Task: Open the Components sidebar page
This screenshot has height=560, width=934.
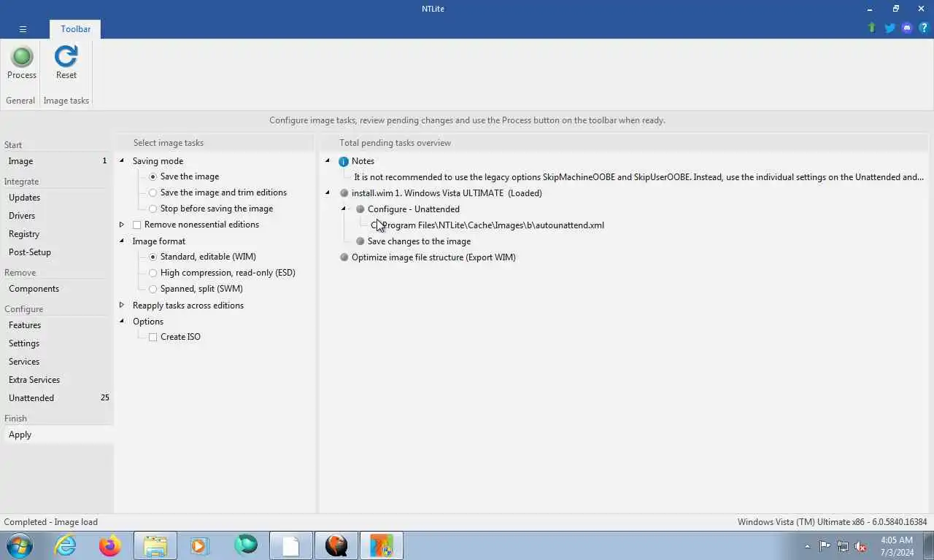Action: (x=57, y=289)
